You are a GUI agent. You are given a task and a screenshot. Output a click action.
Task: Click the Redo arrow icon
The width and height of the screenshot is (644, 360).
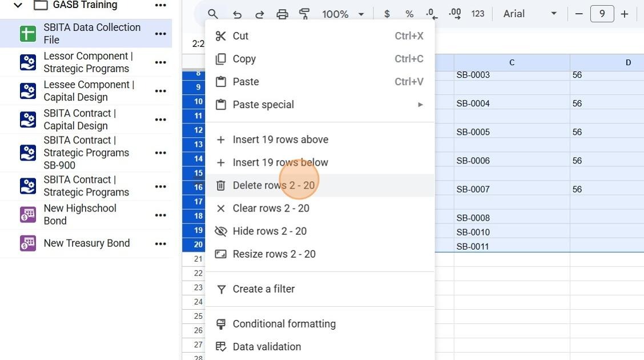pyautogui.click(x=260, y=14)
